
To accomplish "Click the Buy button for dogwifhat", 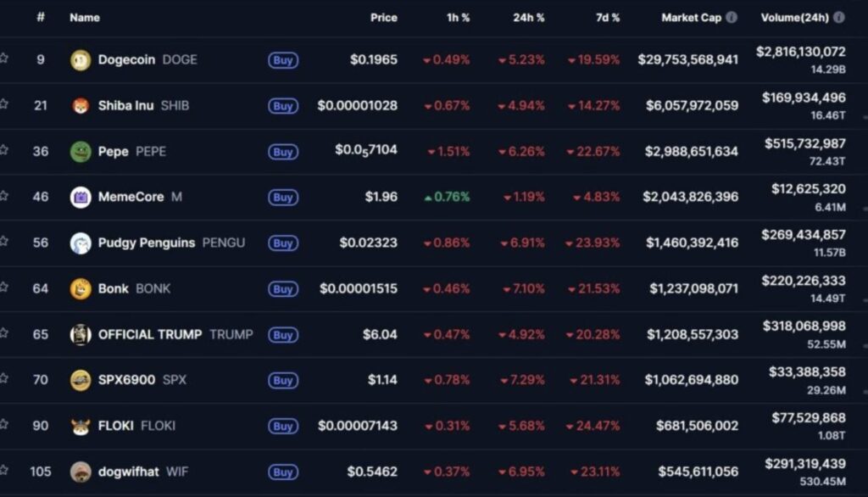I will [282, 472].
